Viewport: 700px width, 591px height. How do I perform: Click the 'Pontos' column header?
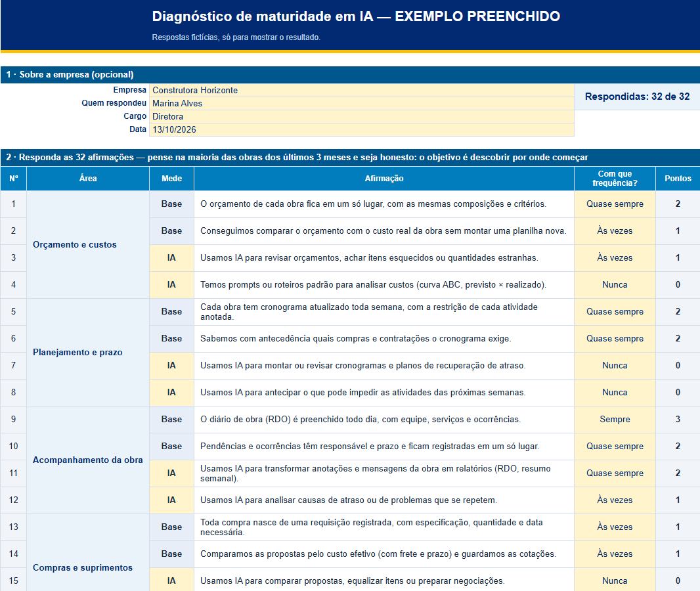pyautogui.click(x=678, y=179)
